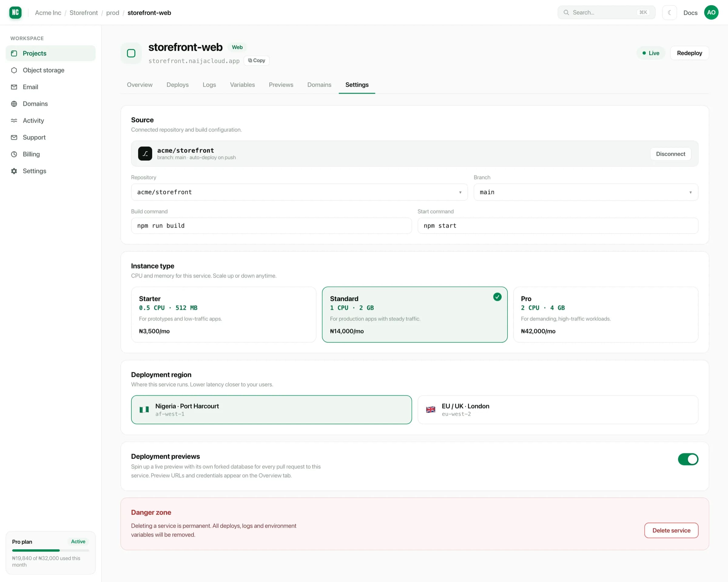Copy the storefront.naijacloud.app URL
The width and height of the screenshot is (728, 582).
256,60
